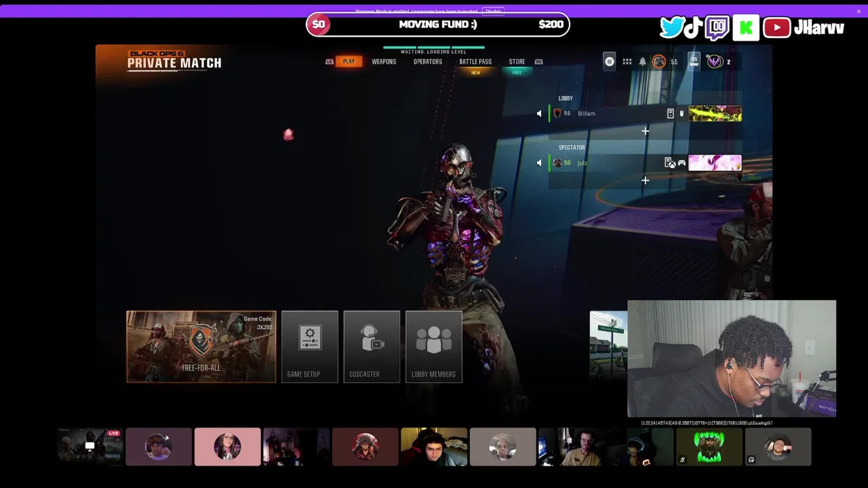Click the RS social button icon

tap(694, 61)
